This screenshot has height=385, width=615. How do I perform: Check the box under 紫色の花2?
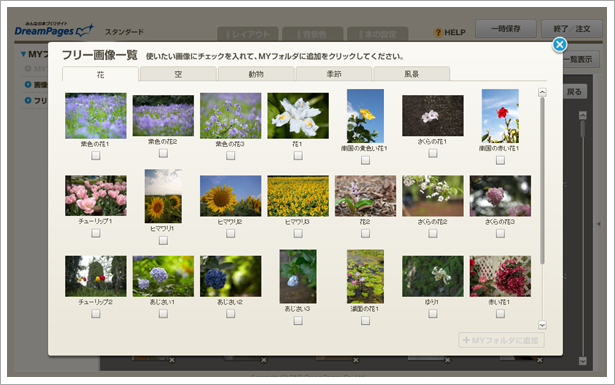click(163, 153)
